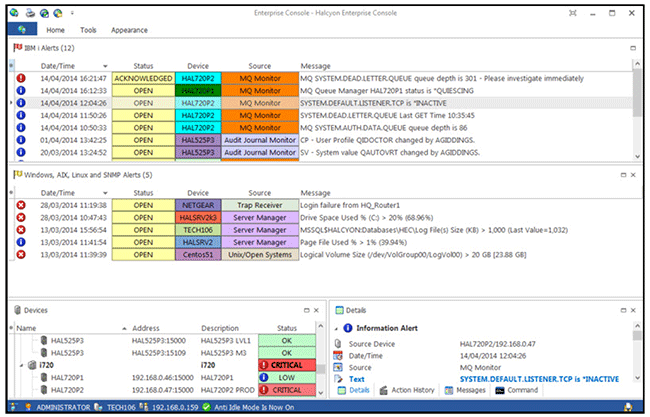650x417 pixels.
Task: Collapse the Information Alert section
Action: (x=336, y=329)
